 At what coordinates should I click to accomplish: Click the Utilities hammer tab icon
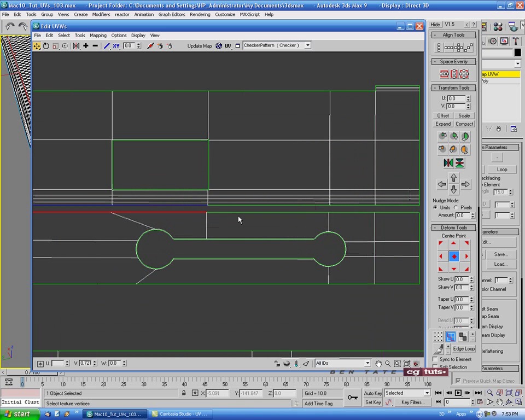tap(516, 41)
